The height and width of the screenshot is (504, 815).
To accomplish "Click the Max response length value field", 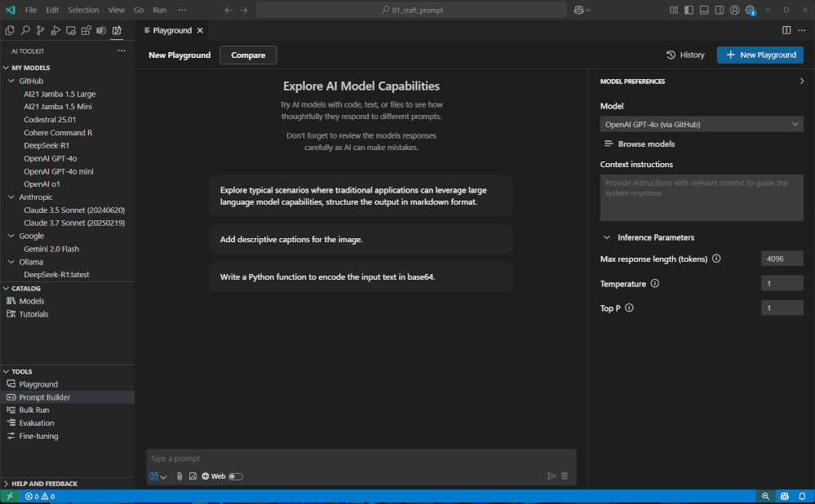I will point(782,259).
